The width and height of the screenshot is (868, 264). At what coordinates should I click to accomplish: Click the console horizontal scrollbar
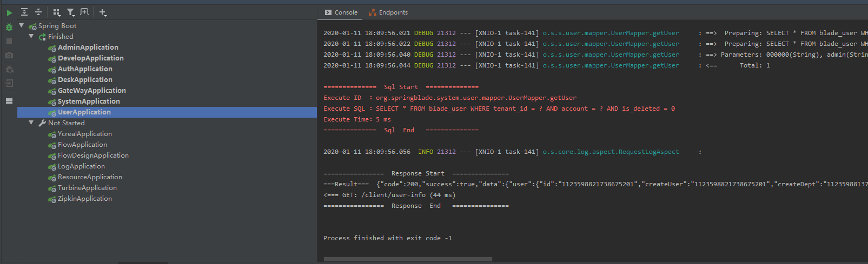click(x=408, y=259)
